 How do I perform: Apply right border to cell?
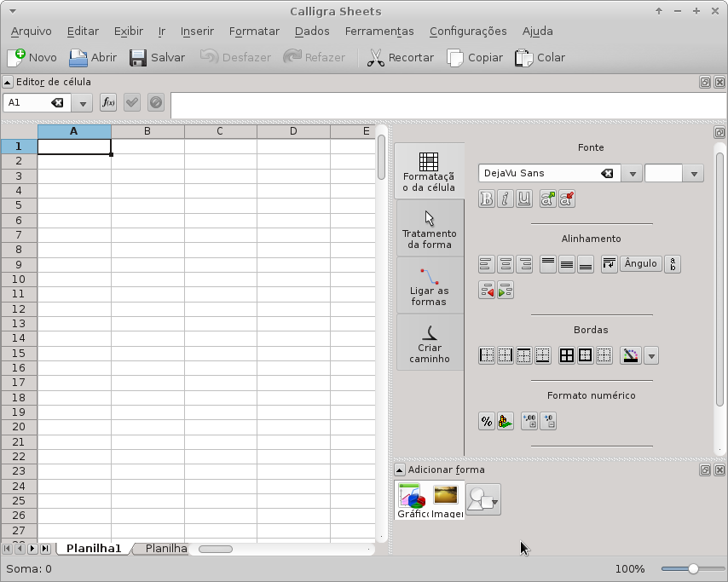tap(506, 355)
